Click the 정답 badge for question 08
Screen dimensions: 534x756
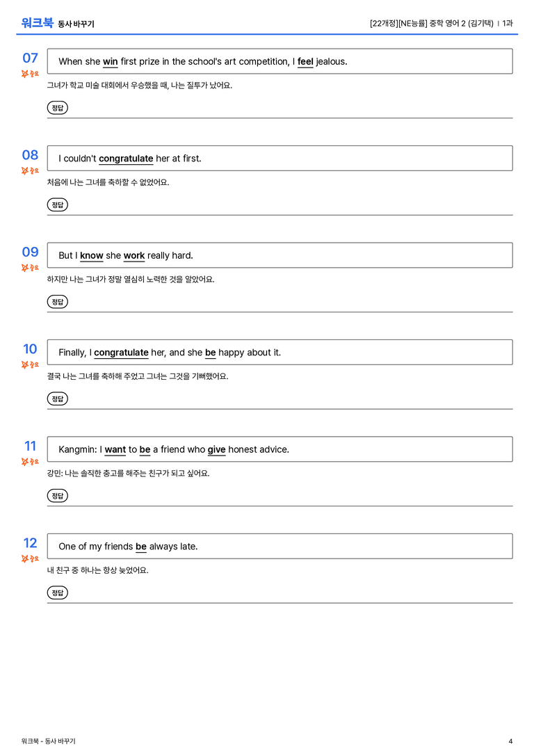(57, 205)
